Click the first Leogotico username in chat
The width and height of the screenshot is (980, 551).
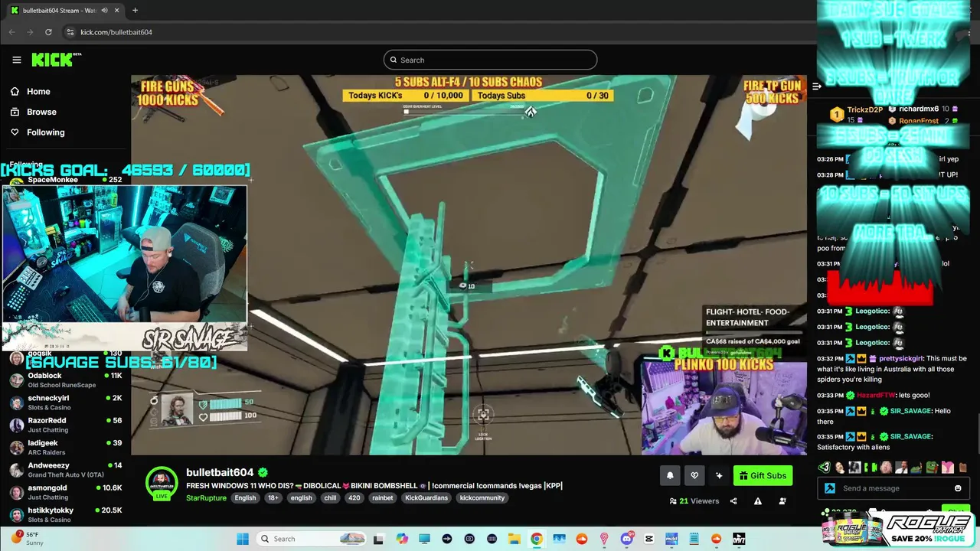872,311
